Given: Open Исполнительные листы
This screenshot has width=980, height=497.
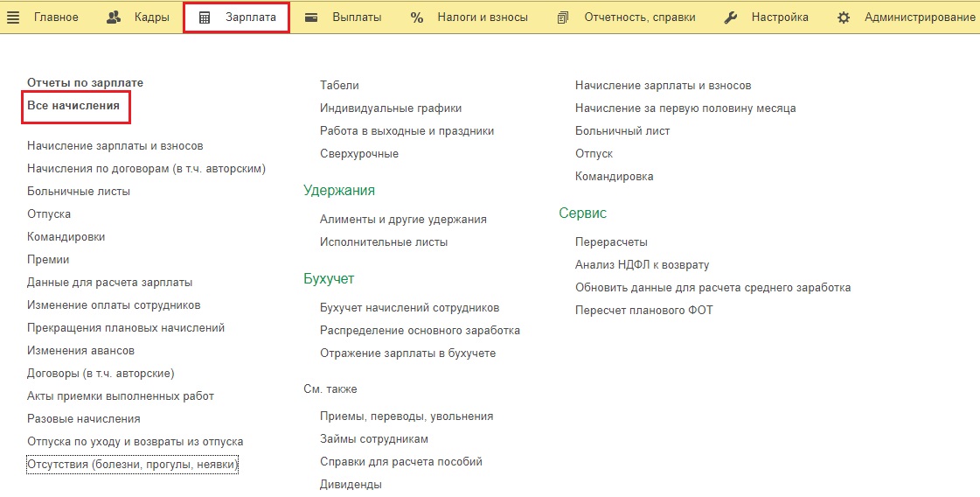Looking at the screenshot, I should [x=384, y=241].
